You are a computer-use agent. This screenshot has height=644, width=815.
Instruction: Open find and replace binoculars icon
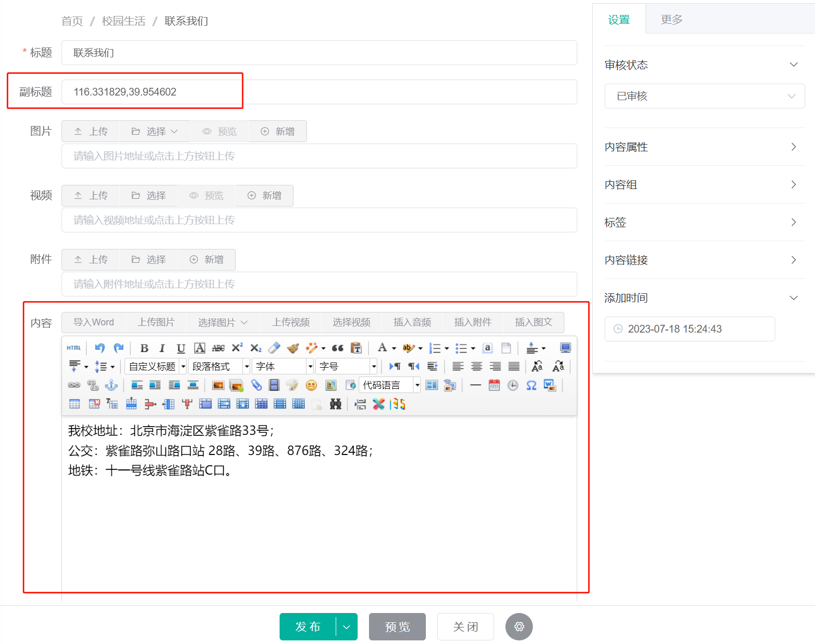(x=335, y=404)
